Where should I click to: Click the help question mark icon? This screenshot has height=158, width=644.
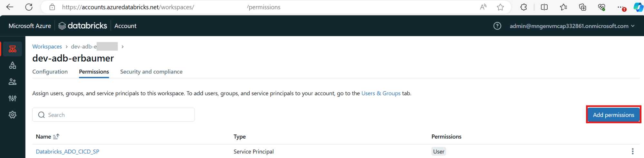(x=497, y=26)
